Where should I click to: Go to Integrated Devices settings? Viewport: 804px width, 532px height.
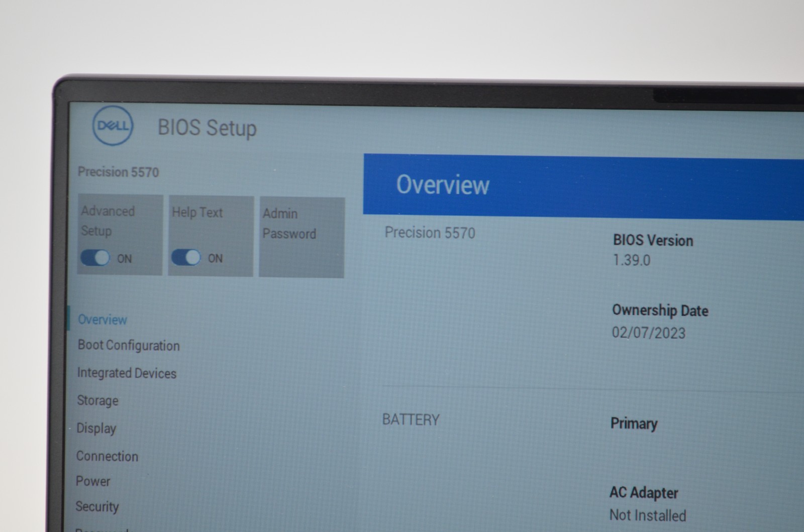coord(127,373)
